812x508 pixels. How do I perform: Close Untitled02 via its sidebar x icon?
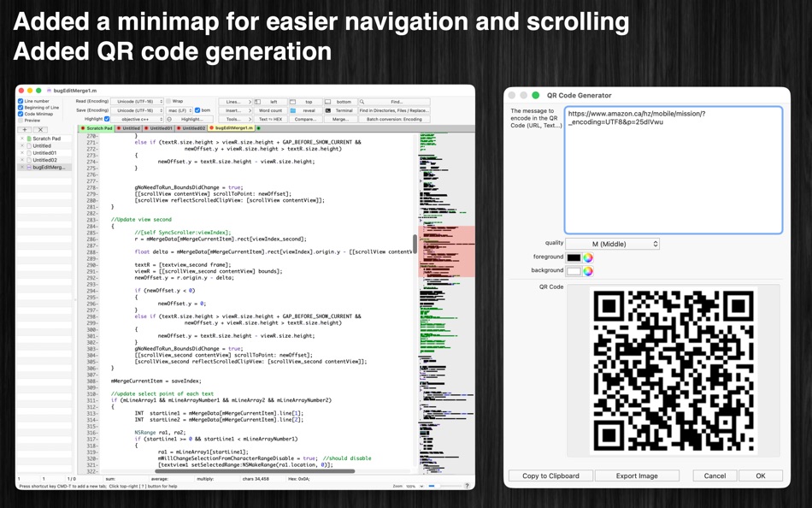21,160
